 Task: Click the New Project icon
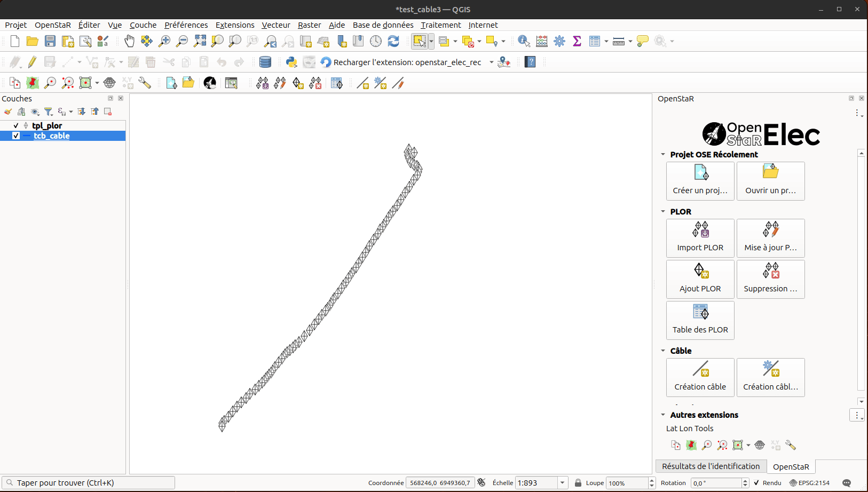[x=15, y=41]
